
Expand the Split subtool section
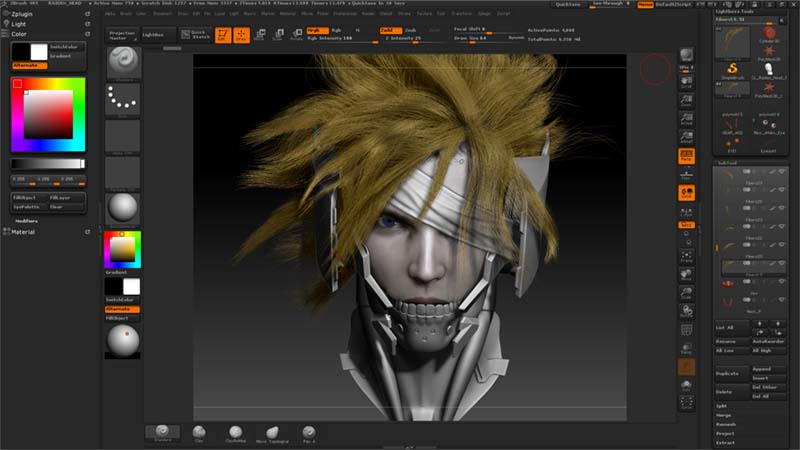(721, 406)
